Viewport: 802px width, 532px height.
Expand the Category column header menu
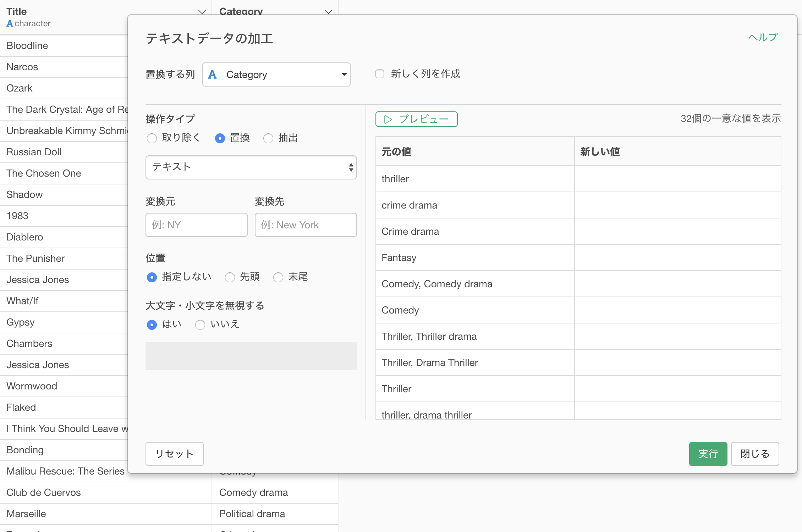point(328,12)
